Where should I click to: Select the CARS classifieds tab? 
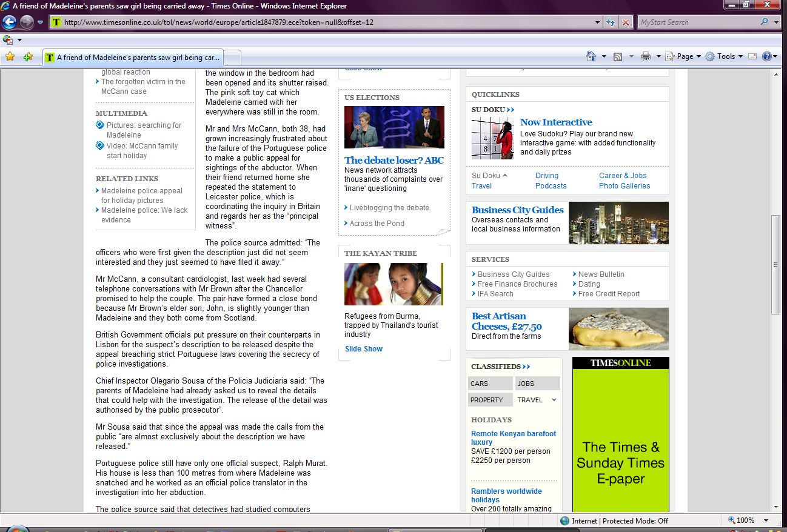coord(490,384)
